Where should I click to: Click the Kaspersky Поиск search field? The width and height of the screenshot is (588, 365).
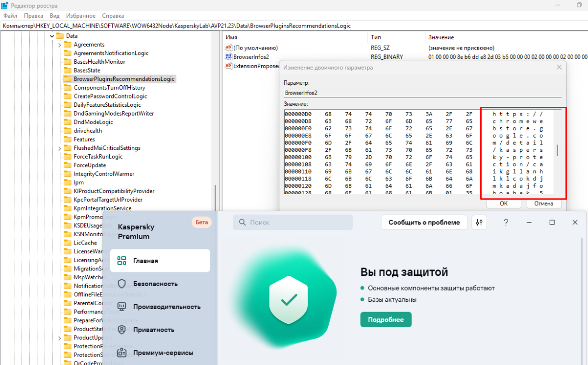293,222
